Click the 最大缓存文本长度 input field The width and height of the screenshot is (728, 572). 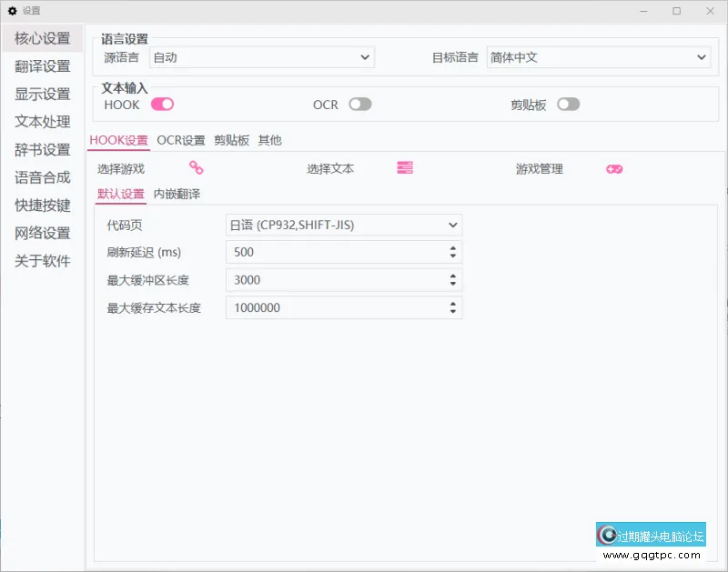click(x=335, y=308)
